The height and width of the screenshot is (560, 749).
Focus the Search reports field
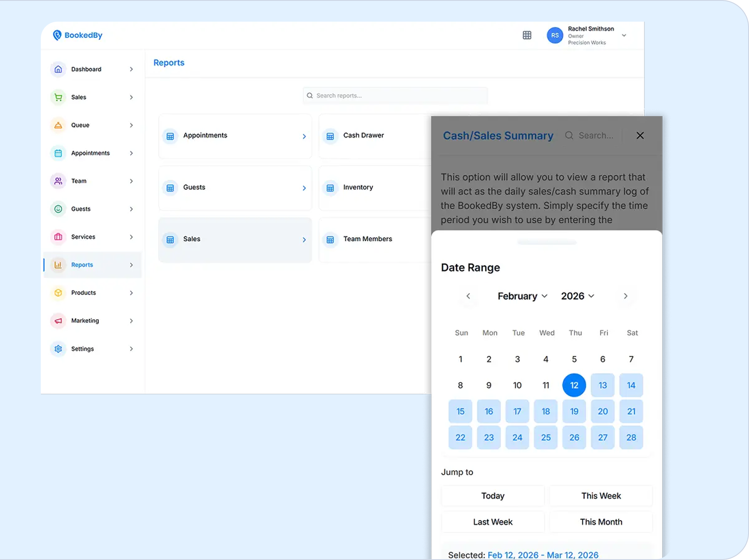pyautogui.click(x=395, y=95)
